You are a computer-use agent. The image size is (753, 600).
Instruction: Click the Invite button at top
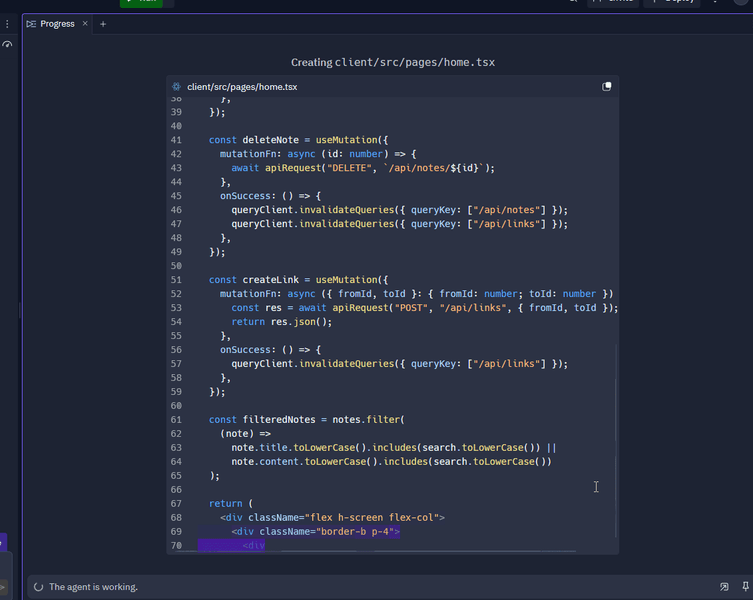point(615,2)
